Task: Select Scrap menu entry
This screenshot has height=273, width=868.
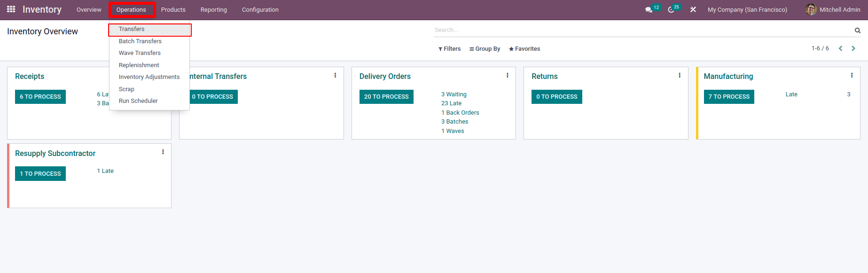Action: pyautogui.click(x=149, y=89)
